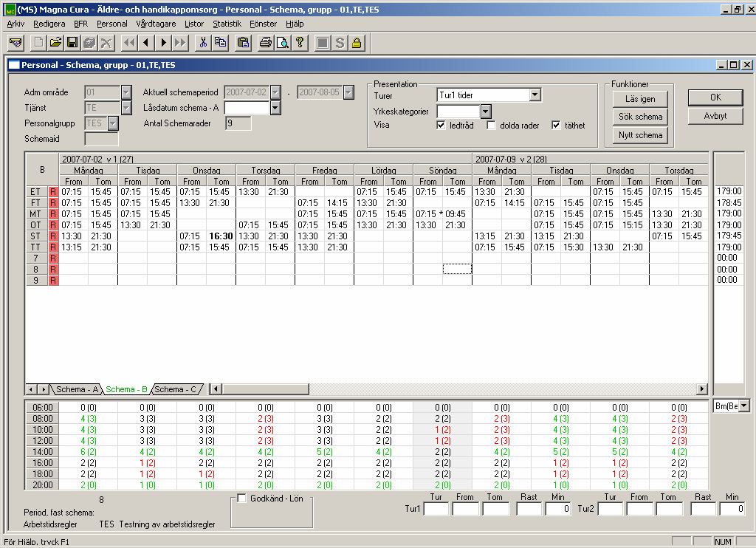Screen dimensions: 756x548
Task: Open the Arkiv menu
Action: 16,24
